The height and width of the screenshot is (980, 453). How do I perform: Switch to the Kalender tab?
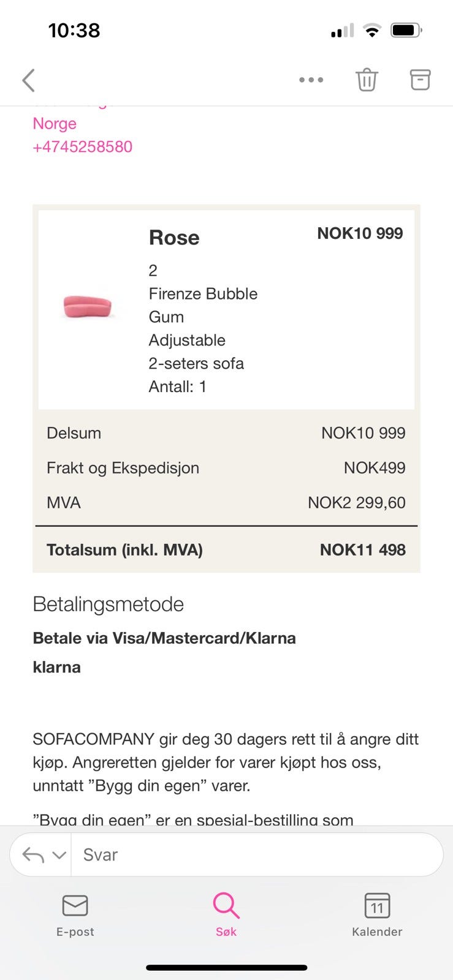[377, 916]
